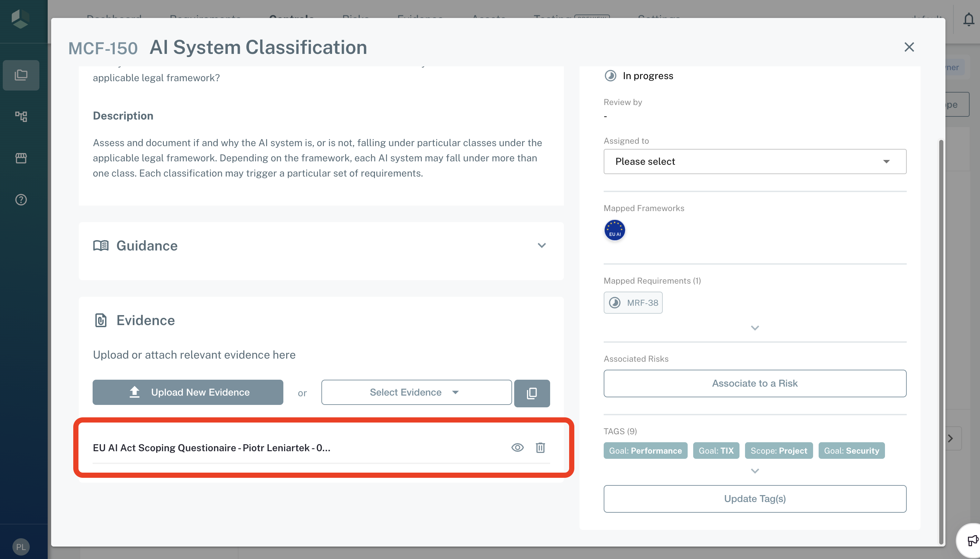Screen dimensions: 980x559
Task: Open the Assigned to dropdown
Action: pos(755,162)
